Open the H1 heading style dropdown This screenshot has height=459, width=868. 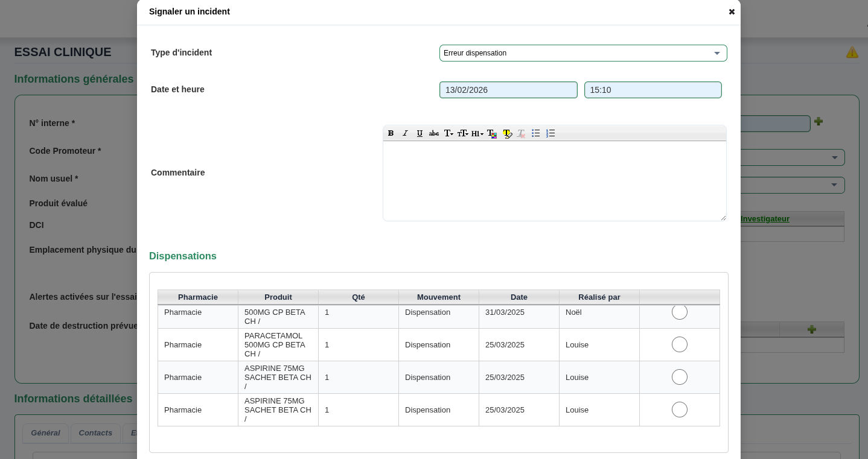click(x=477, y=133)
